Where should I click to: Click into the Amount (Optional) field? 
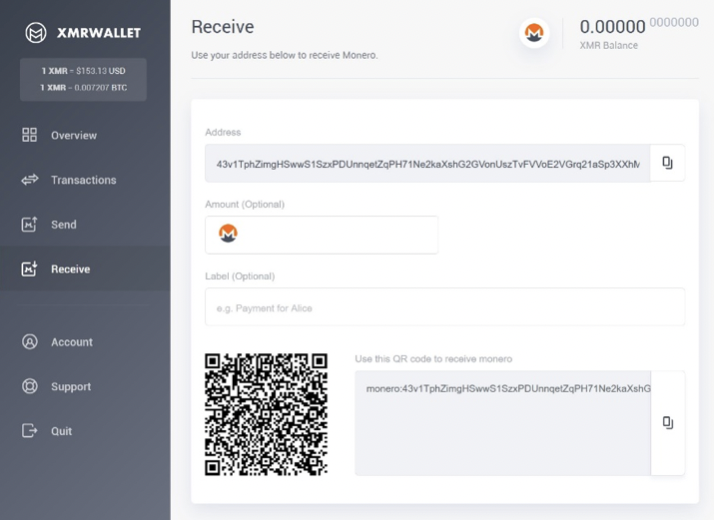click(321, 235)
